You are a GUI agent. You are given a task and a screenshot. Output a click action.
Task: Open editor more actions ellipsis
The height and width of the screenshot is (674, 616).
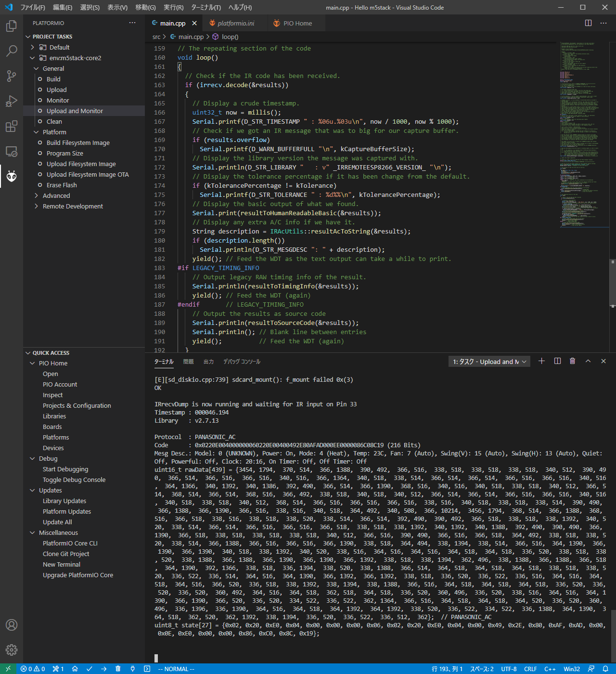point(603,23)
